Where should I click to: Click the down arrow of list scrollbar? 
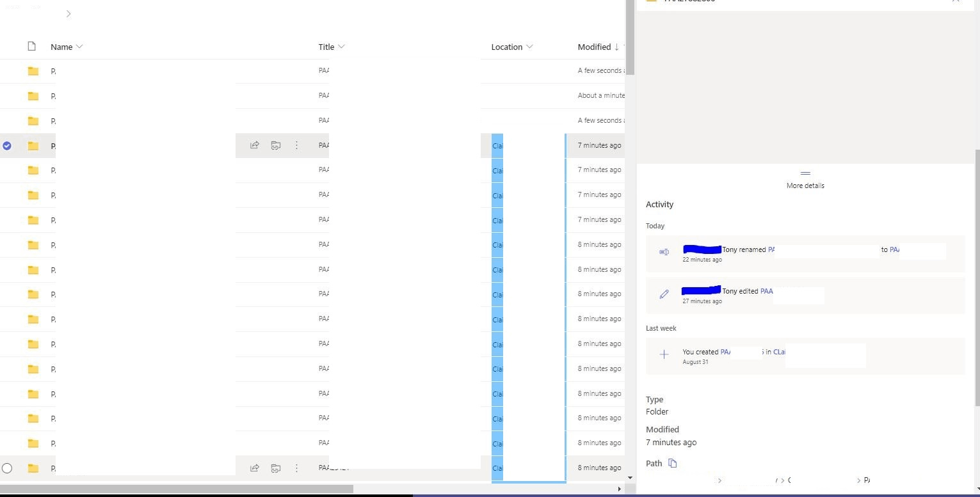(630, 478)
